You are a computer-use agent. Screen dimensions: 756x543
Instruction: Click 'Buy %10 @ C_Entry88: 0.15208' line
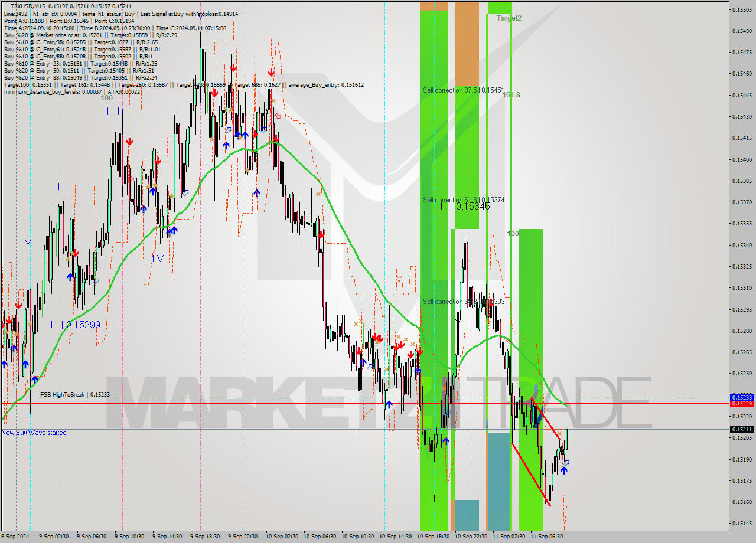point(78,56)
